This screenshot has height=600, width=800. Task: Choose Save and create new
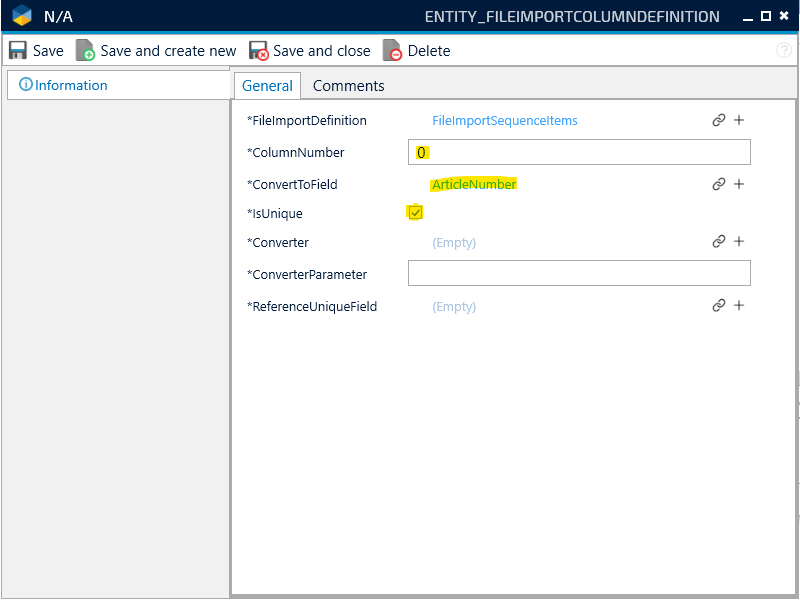157,50
